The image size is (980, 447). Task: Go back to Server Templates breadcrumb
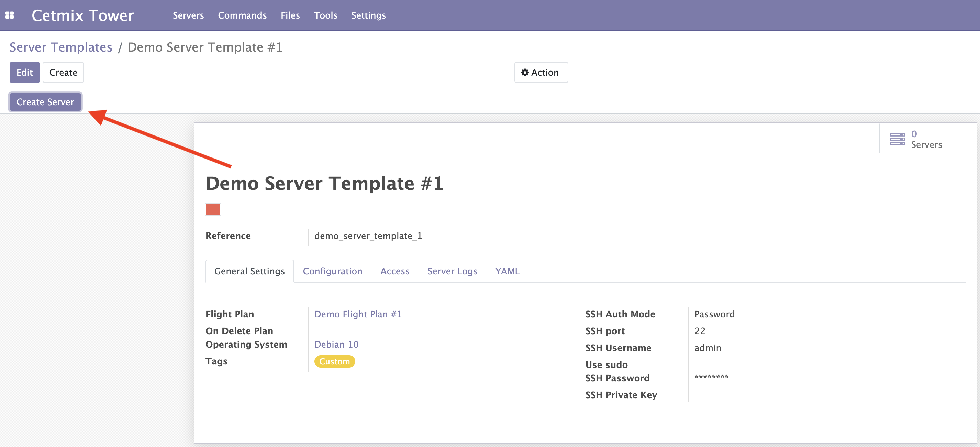tap(61, 47)
